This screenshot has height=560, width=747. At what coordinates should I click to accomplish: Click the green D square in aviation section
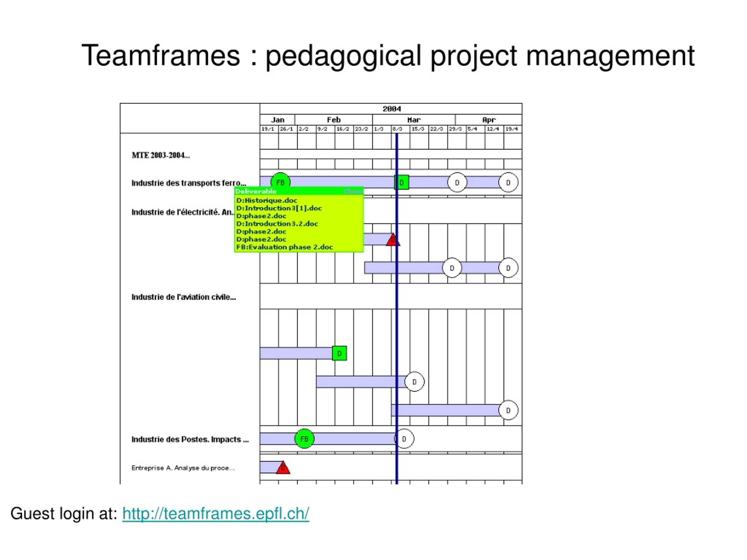click(339, 353)
